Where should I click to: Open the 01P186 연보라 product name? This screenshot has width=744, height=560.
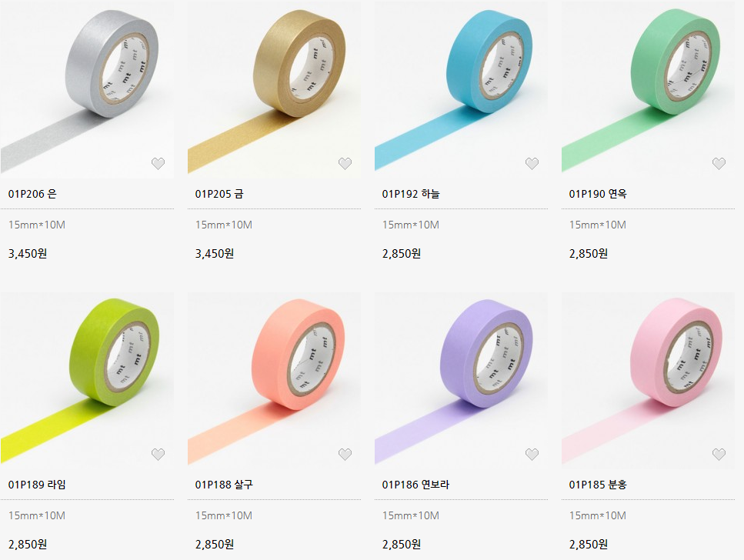[x=415, y=485]
